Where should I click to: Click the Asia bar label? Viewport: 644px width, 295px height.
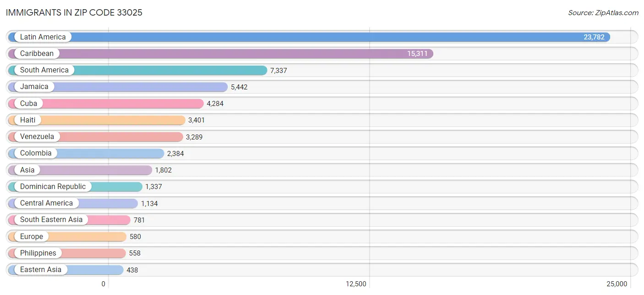pos(27,170)
